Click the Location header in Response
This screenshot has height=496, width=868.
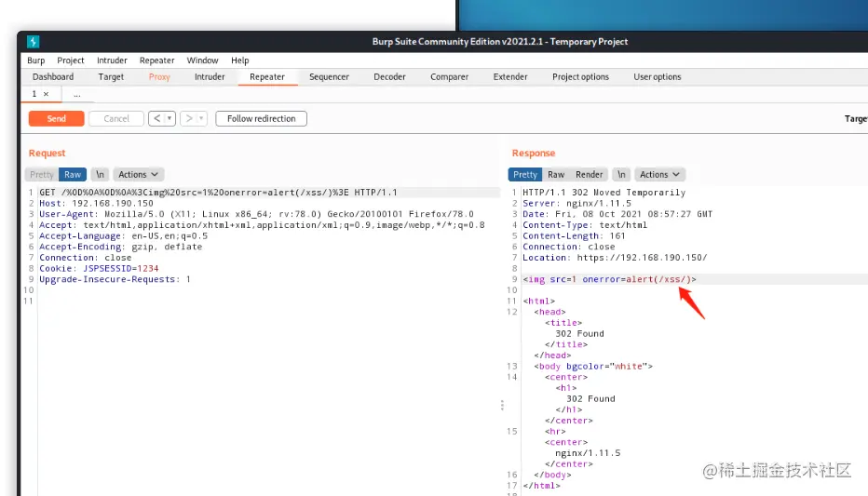tap(615, 258)
